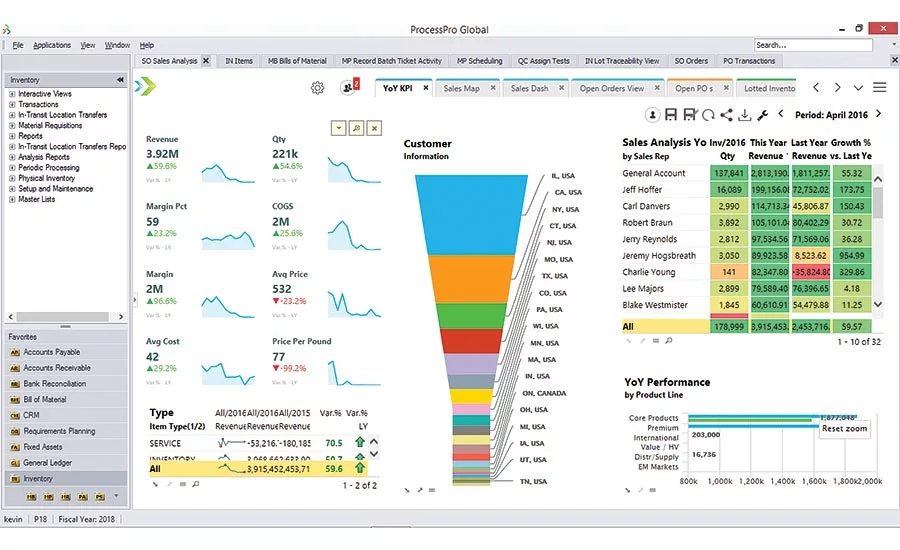Click list icon below YoY Performance chart
900x550 pixels.
[x=653, y=490]
